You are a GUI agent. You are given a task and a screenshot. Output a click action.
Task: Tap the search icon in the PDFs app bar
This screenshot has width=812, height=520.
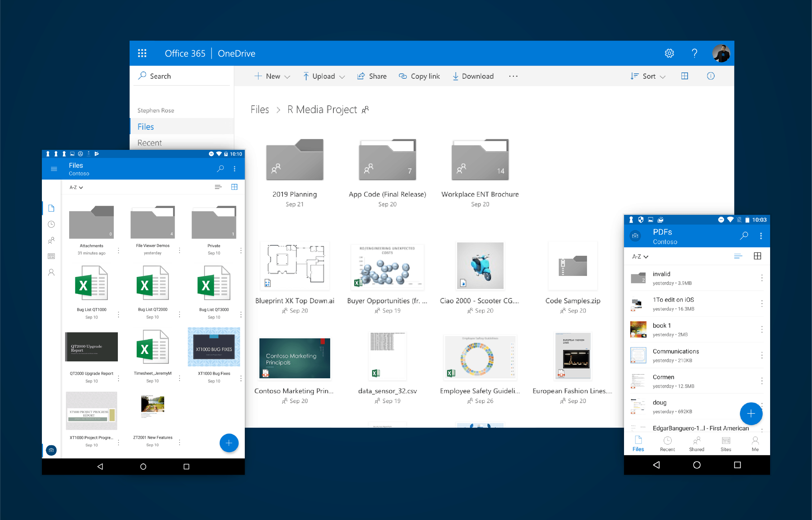(x=744, y=236)
